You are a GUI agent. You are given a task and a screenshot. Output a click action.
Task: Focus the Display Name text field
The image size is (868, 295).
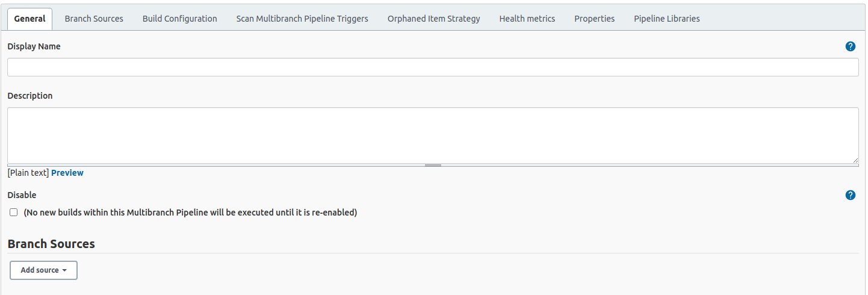(433, 67)
